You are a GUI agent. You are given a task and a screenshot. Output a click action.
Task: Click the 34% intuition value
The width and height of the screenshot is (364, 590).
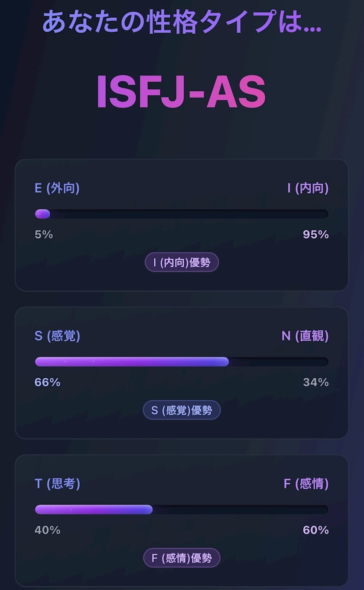pos(315,382)
